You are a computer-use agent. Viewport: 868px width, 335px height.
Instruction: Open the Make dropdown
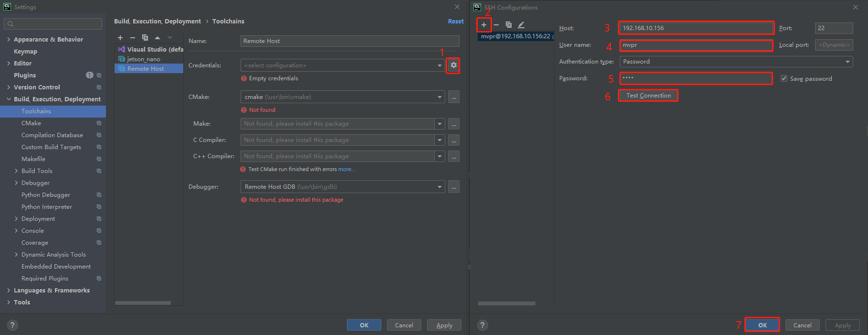439,124
